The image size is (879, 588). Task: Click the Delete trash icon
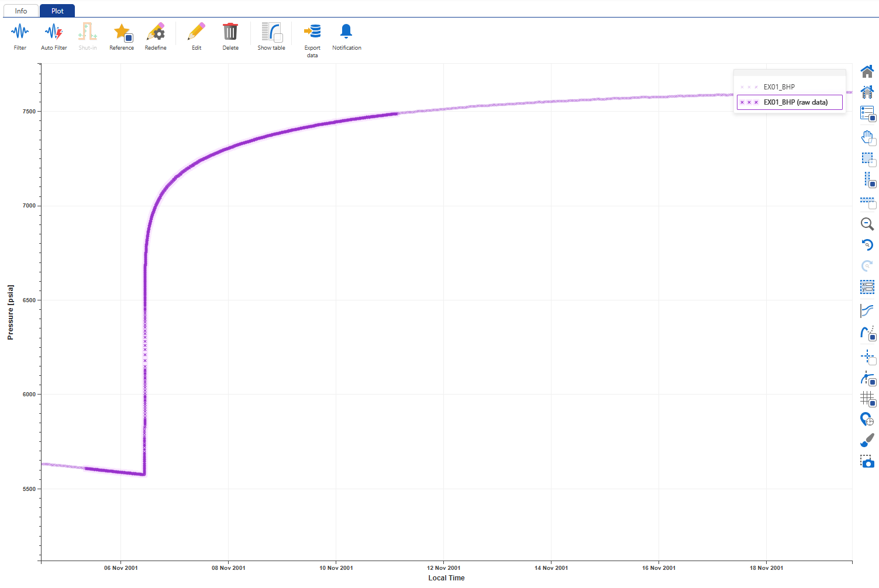coord(230,35)
